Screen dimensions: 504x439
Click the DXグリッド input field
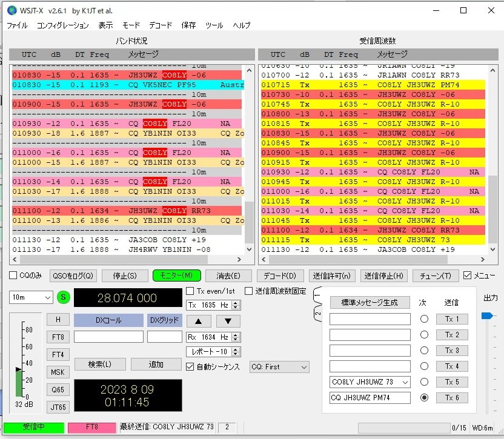(x=165, y=337)
